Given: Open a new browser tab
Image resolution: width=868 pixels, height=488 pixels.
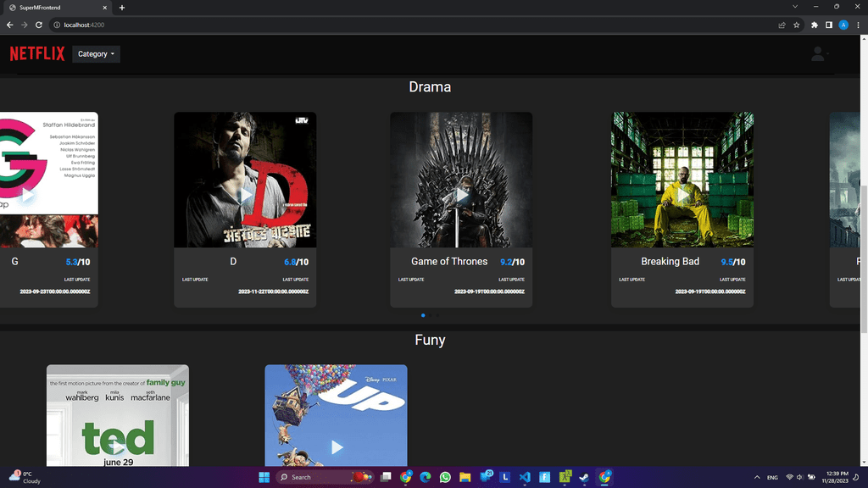Looking at the screenshot, I should [122, 8].
